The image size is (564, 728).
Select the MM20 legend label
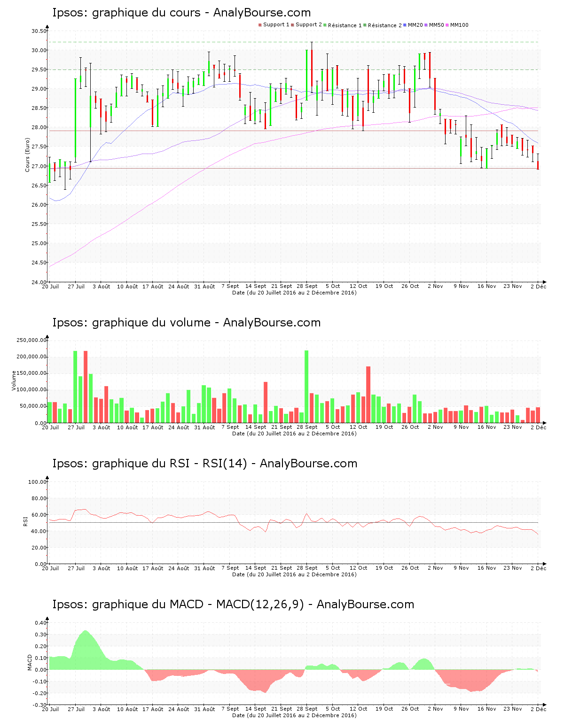coord(415,25)
